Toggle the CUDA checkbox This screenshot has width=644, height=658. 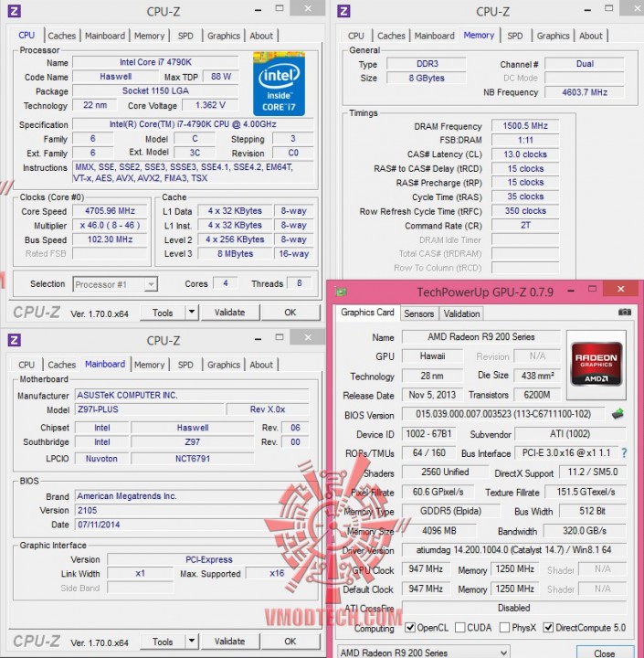460,627
